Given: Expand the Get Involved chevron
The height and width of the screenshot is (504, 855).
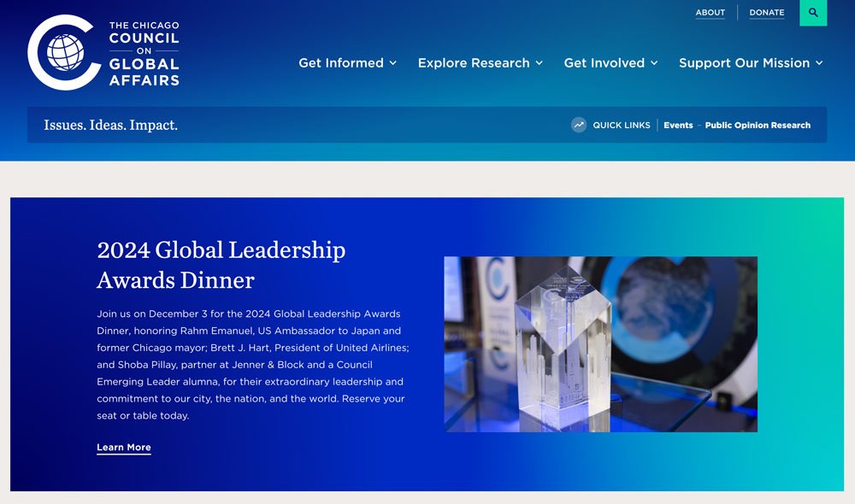Looking at the screenshot, I should [x=654, y=63].
